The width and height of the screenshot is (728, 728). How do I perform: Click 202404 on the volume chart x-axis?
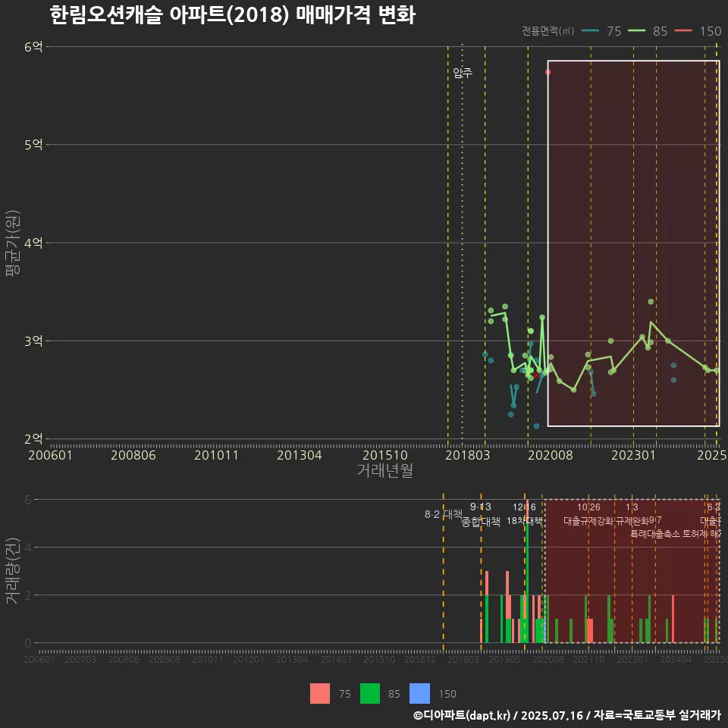676,659
